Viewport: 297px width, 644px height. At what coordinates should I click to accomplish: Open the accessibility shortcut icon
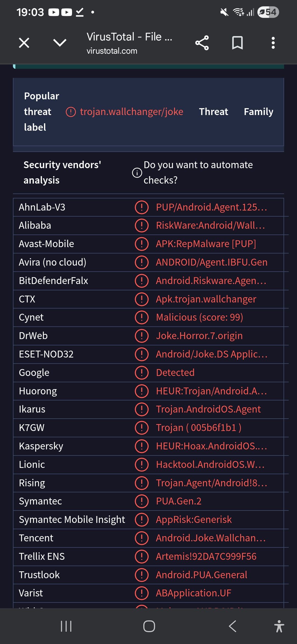(279, 626)
